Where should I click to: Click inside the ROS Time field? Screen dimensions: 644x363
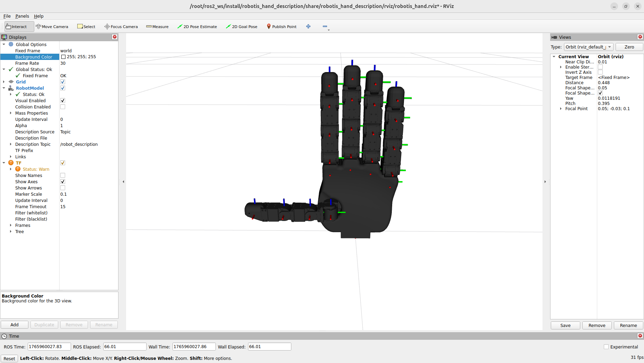49,346
